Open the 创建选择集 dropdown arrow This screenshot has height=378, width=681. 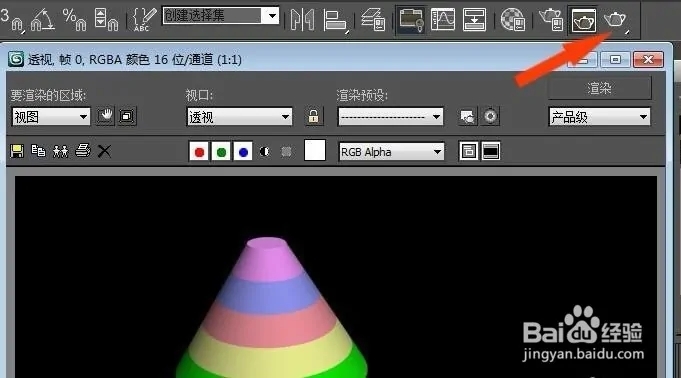coord(272,16)
